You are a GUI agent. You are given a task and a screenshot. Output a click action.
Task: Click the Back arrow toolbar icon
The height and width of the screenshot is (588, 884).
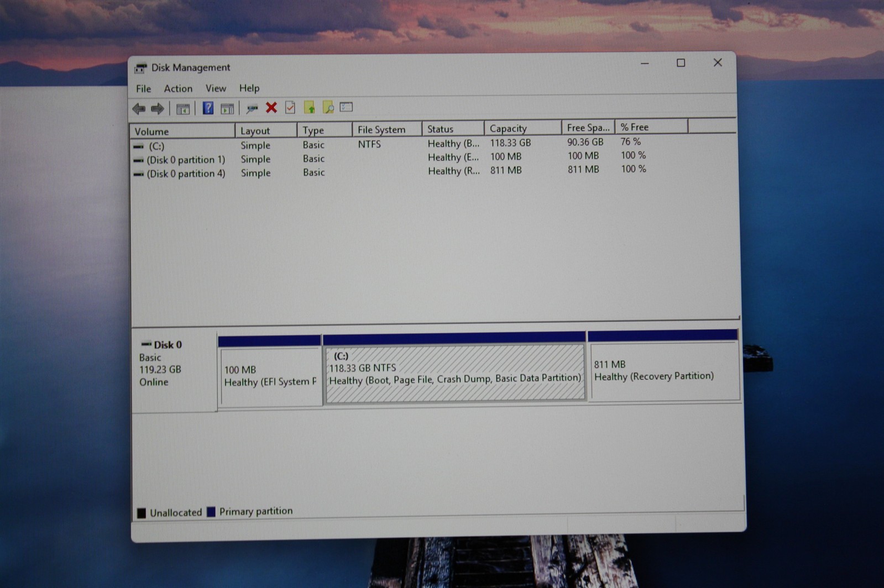[x=139, y=109]
